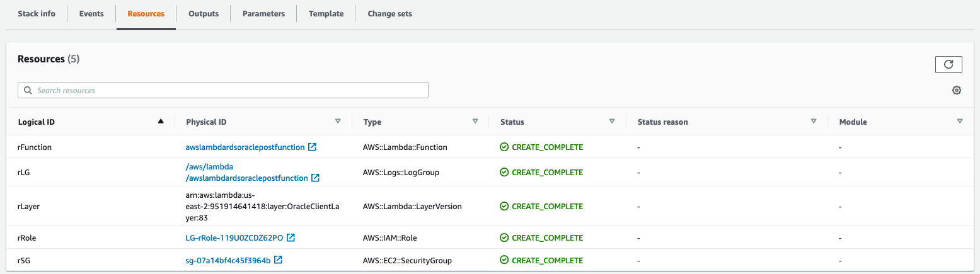Open Status reason column sort dropdown

click(x=814, y=122)
